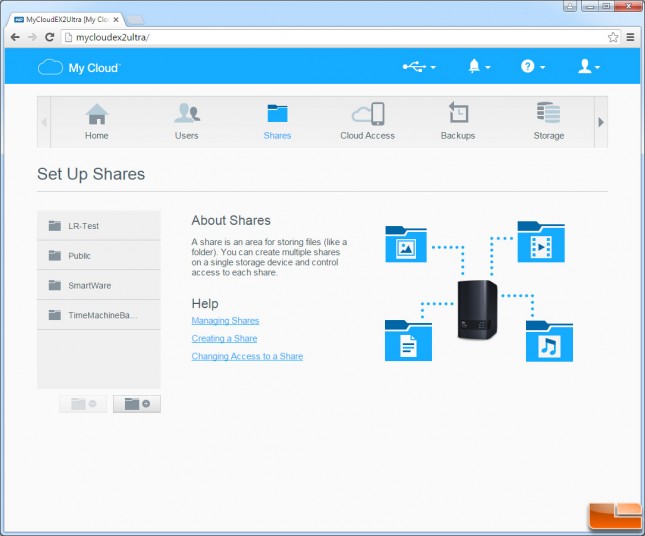Viewport: 645px width, 536px height.
Task: Click the folder icon beside Public
Action: pyautogui.click(x=55, y=255)
